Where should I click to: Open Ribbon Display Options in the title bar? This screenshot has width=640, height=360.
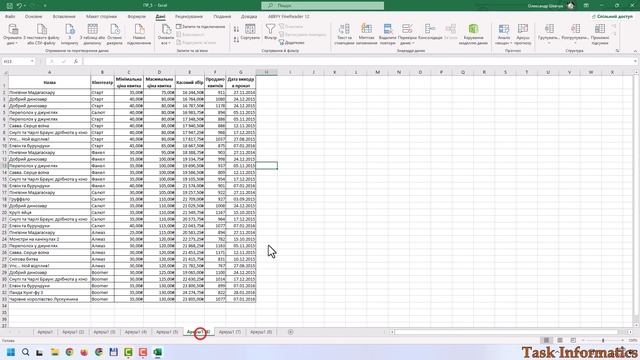[586, 6]
